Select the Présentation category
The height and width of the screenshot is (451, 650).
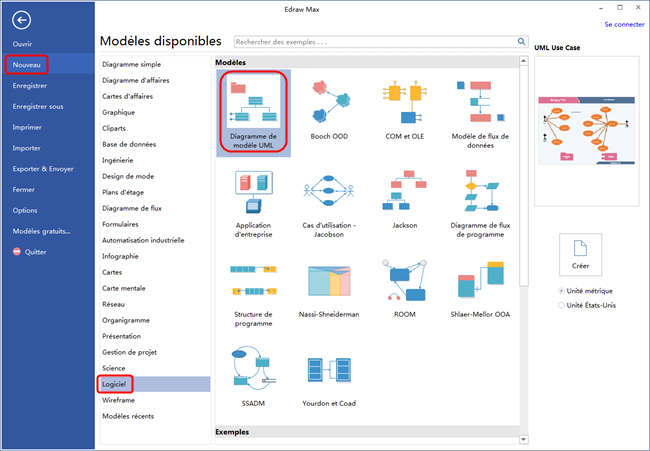121,336
